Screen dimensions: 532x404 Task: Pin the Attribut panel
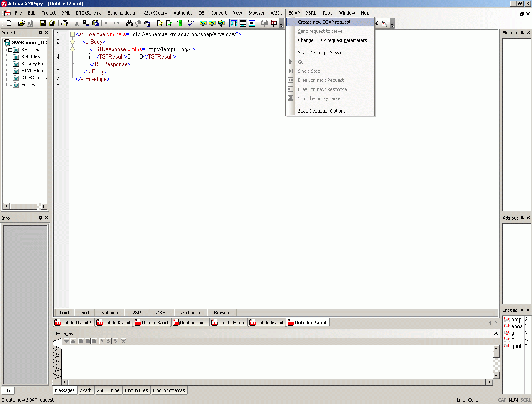coord(522,218)
